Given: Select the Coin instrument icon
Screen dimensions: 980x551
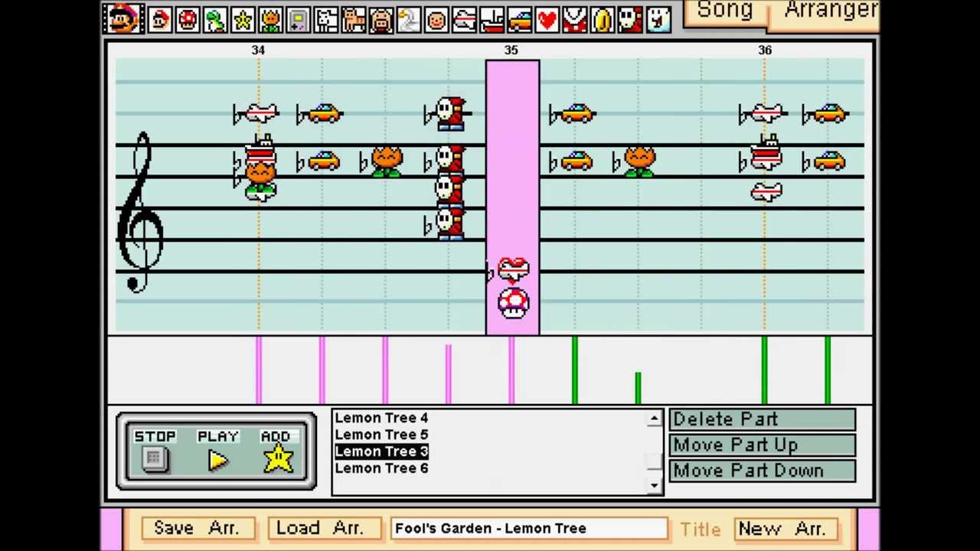Looking at the screenshot, I should tap(602, 18).
